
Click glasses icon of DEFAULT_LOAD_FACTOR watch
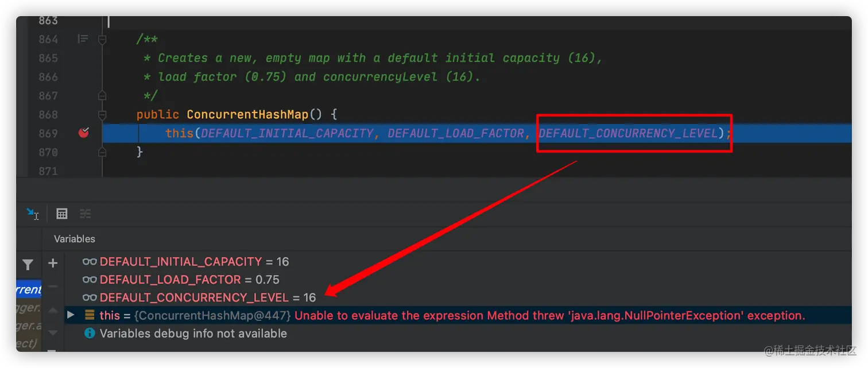click(x=90, y=280)
